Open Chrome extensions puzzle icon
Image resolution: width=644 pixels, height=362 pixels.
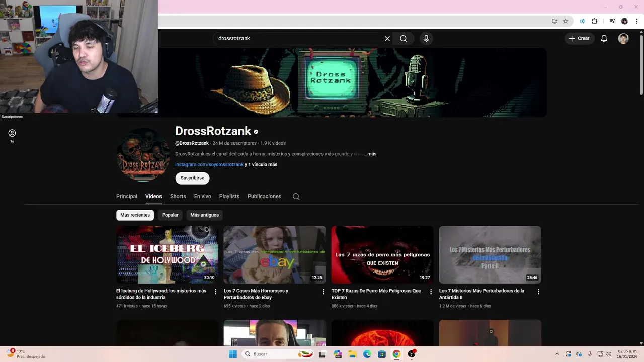point(594,21)
